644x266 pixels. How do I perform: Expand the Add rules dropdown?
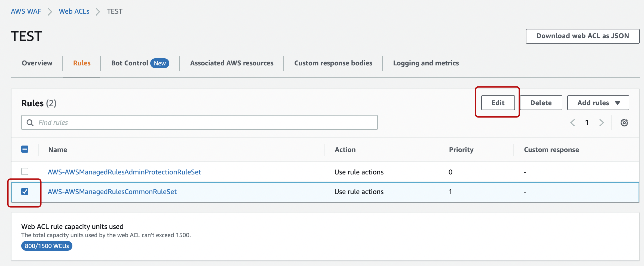pos(598,103)
